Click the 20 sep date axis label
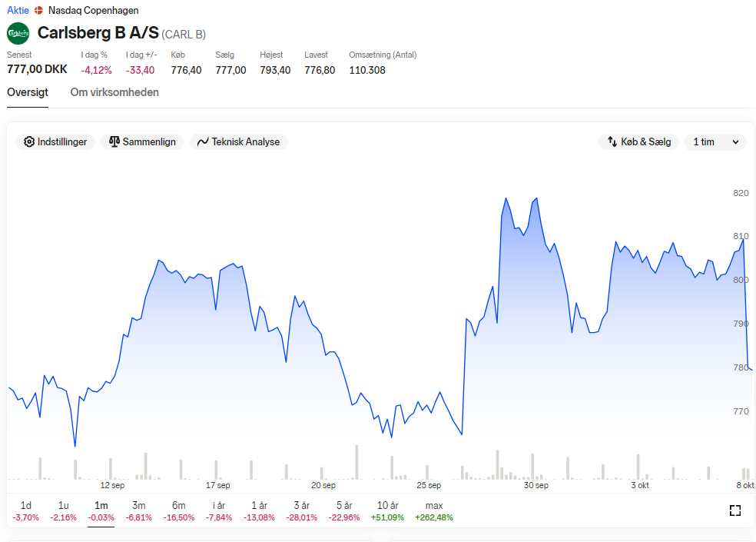This screenshot has width=756, height=542. (323, 485)
